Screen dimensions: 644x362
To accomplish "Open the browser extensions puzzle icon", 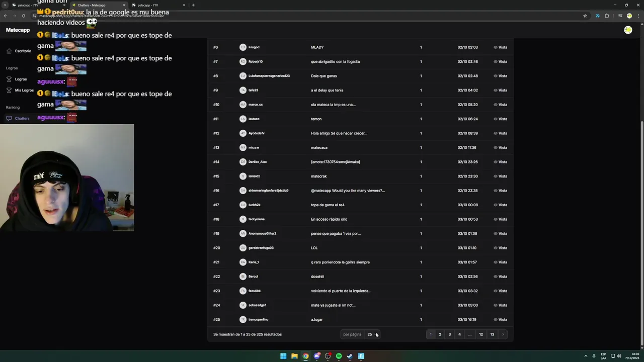I will coord(607,16).
